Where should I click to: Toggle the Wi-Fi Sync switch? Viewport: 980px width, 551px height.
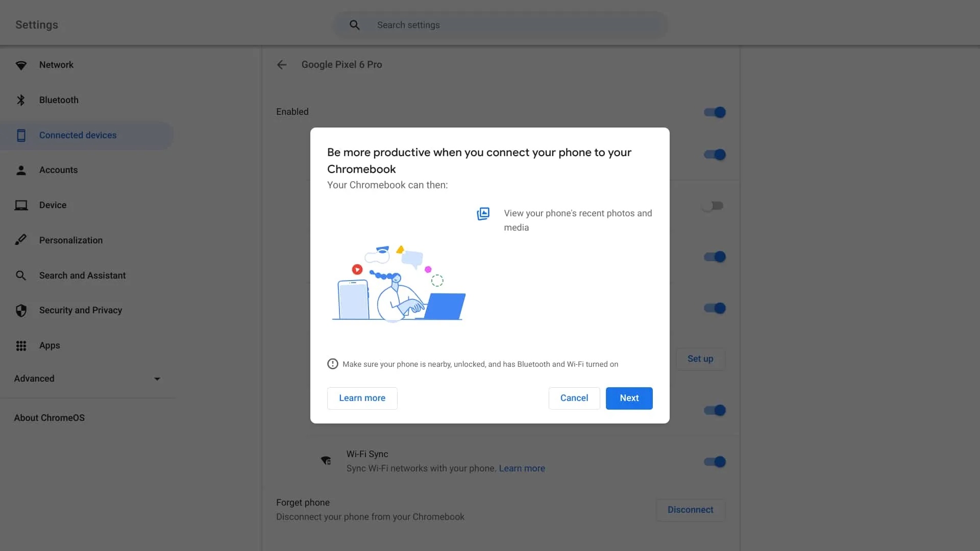[715, 462]
